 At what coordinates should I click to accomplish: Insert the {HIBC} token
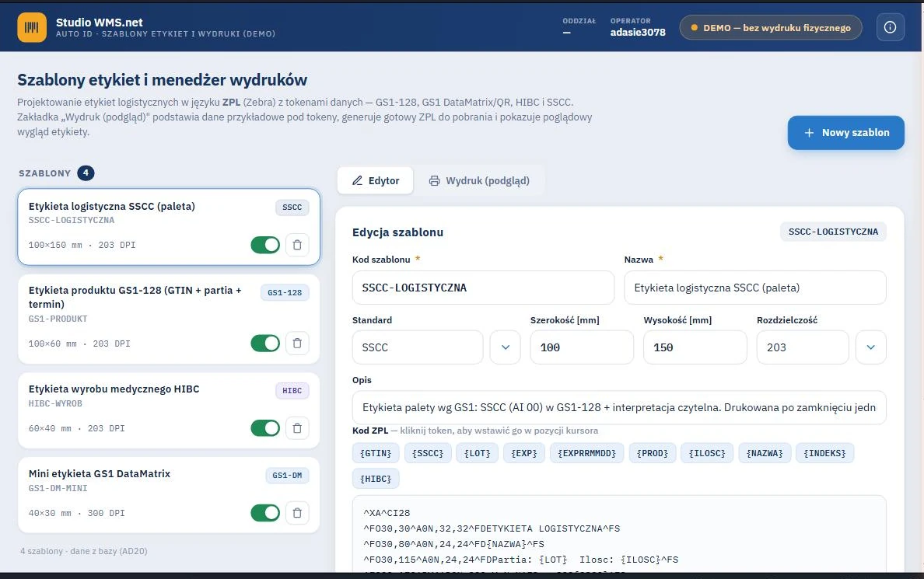(376, 479)
